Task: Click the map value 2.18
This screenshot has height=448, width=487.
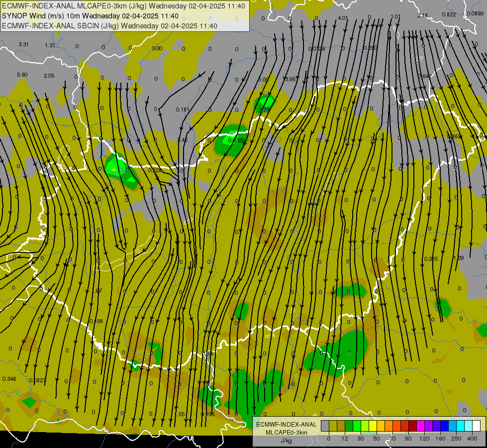Action: (x=423, y=15)
